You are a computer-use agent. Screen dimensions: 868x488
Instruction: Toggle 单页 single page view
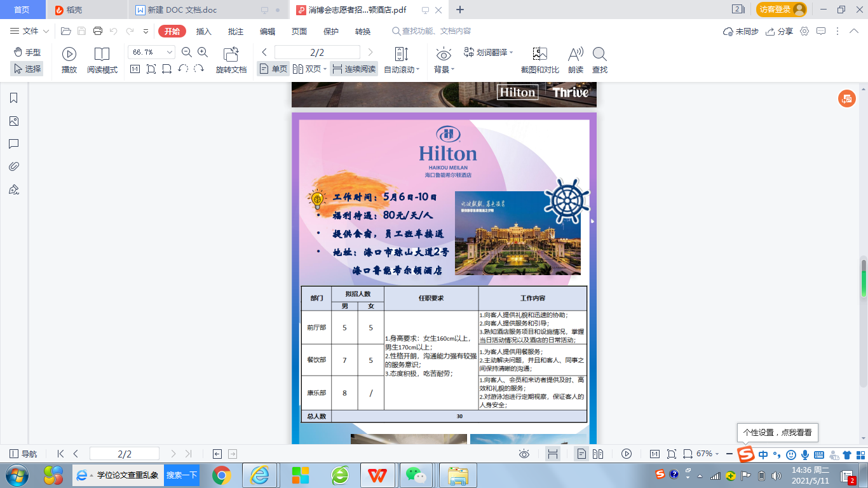[x=273, y=69]
